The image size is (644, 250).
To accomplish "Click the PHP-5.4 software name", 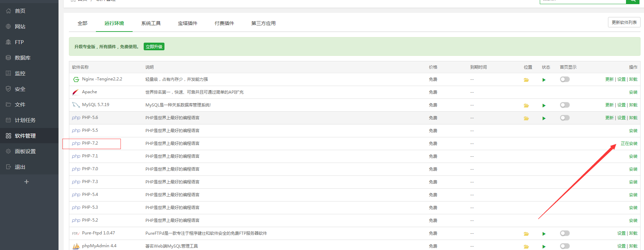I will (90, 195).
